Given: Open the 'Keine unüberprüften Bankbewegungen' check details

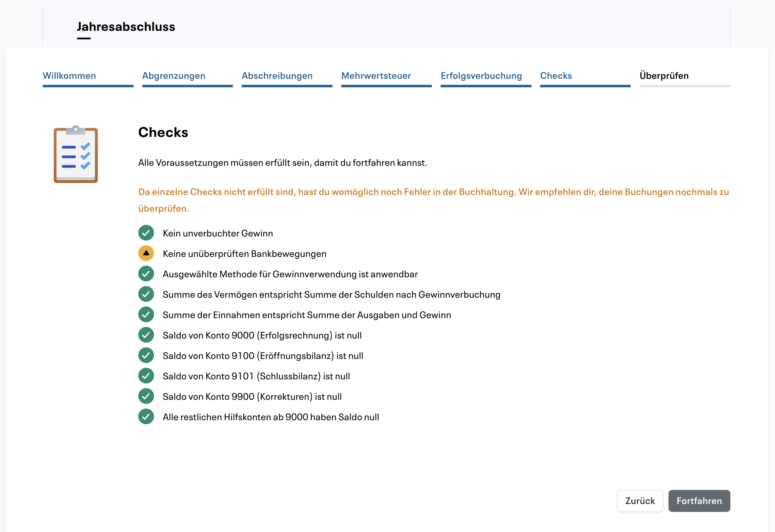Looking at the screenshot, I should point(244,253).
